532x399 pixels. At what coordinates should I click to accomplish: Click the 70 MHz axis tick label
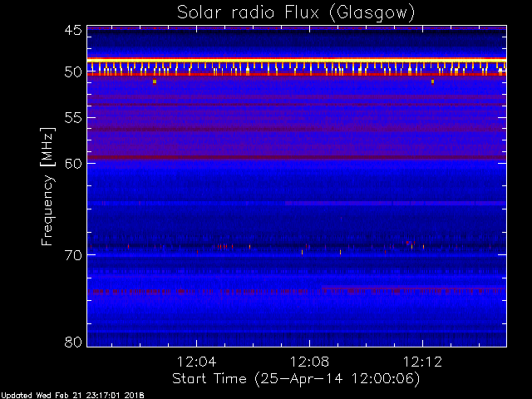coord(73,255)
